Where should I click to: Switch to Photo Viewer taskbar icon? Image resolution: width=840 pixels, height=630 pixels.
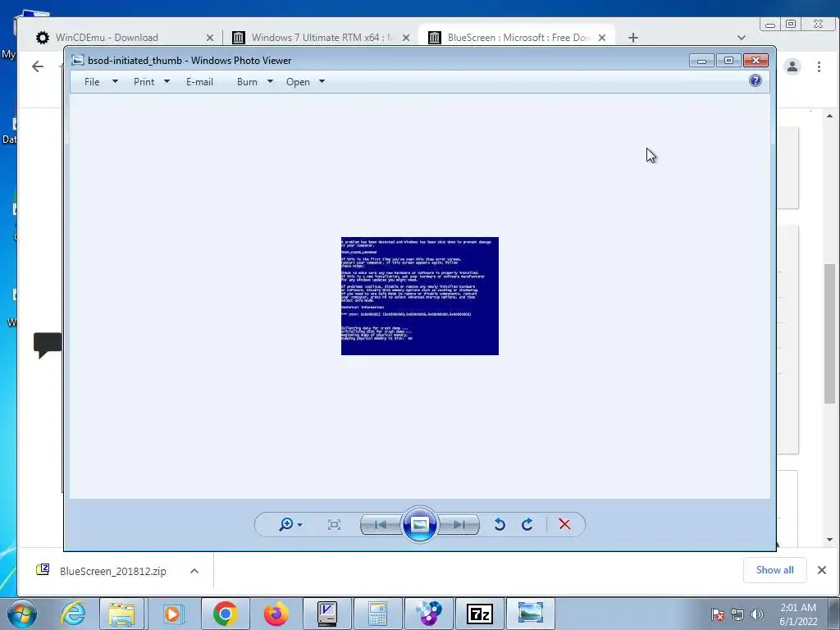531,614
